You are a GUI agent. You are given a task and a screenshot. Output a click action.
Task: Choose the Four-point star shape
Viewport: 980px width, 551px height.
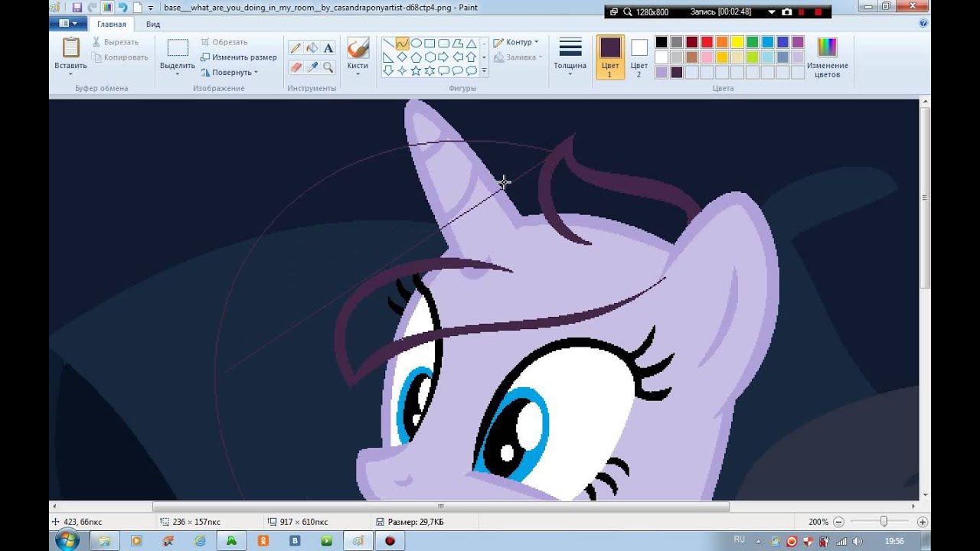402,71
